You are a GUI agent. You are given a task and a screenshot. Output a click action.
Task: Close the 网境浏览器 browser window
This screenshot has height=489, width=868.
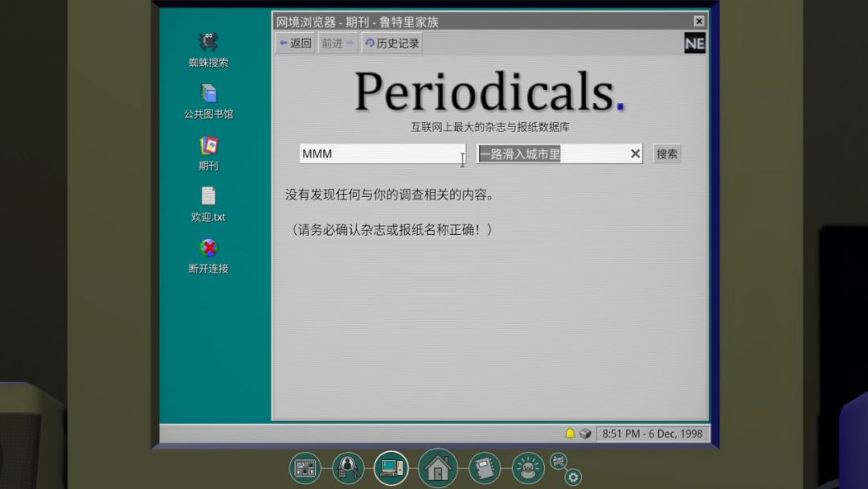698,21
